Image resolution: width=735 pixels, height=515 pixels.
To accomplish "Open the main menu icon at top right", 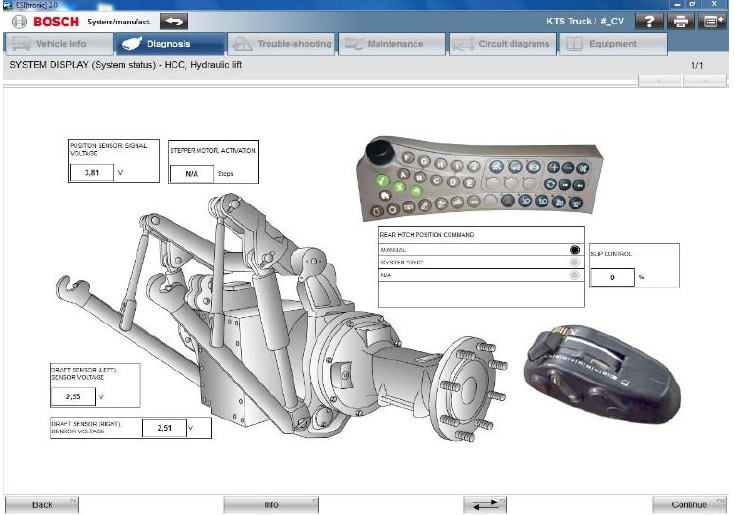I will (x=712, y=22).
